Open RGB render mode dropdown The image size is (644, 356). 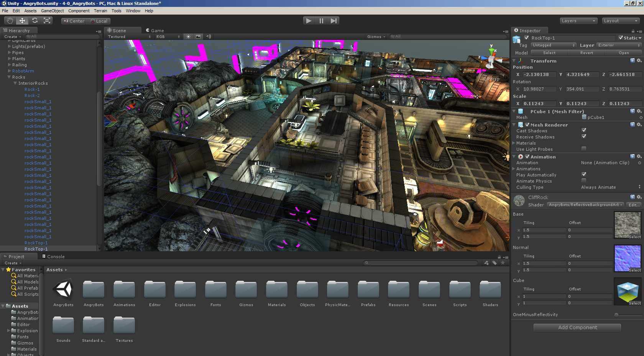click(168, 36)
